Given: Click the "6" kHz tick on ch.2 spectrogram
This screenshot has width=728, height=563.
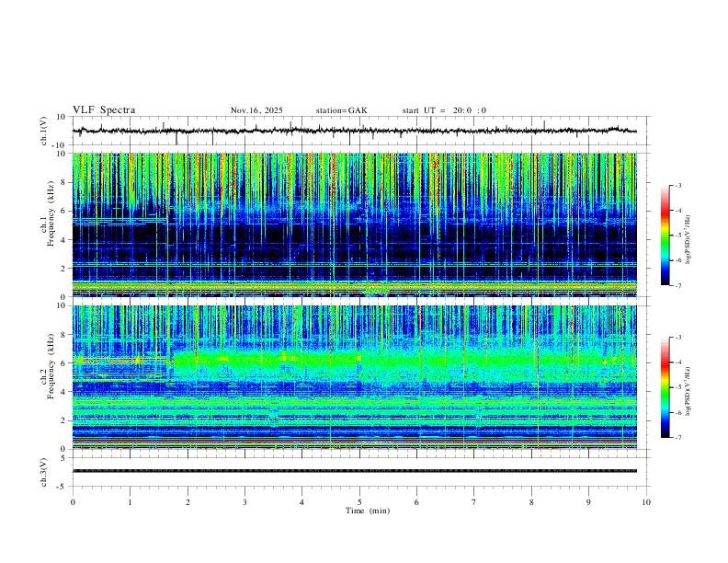Looking at the screenshot, I should pyautogui.click(x=64, y=363).
